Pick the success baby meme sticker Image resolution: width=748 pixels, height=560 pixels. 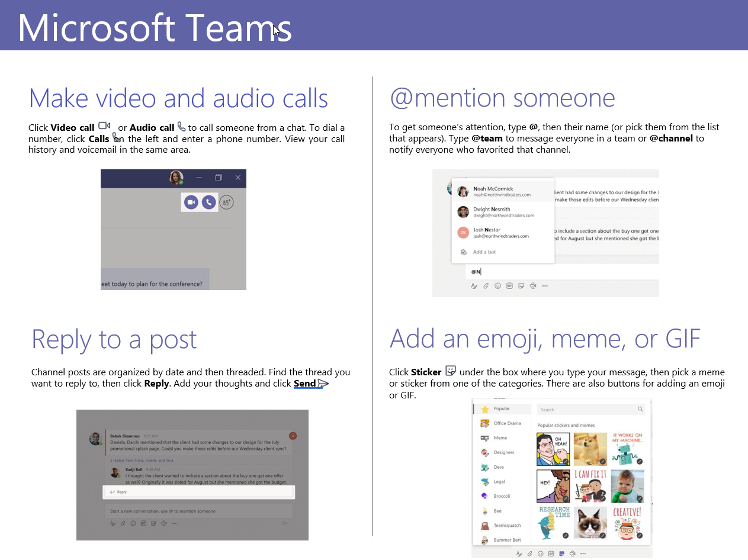pos(628,486)
